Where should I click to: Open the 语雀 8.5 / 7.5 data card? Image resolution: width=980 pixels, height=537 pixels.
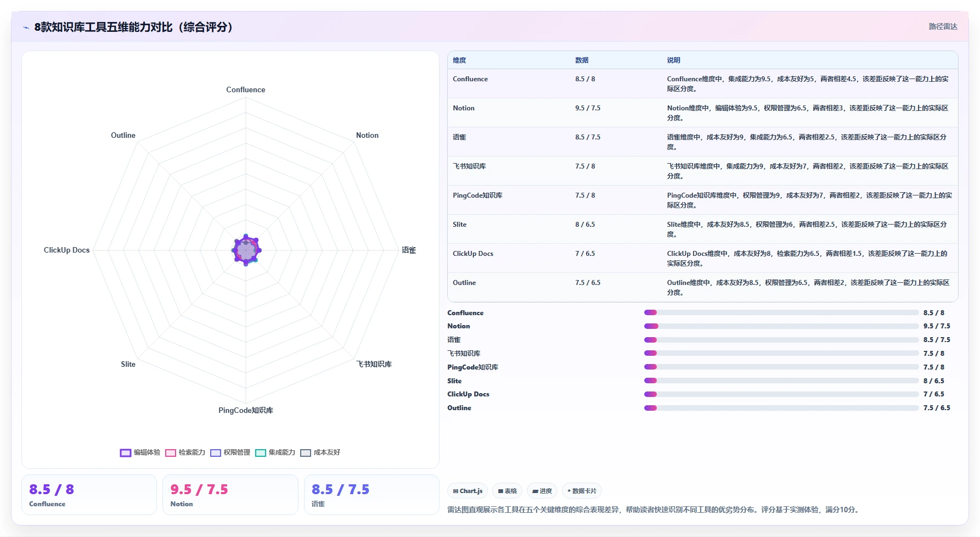(371, 495)
